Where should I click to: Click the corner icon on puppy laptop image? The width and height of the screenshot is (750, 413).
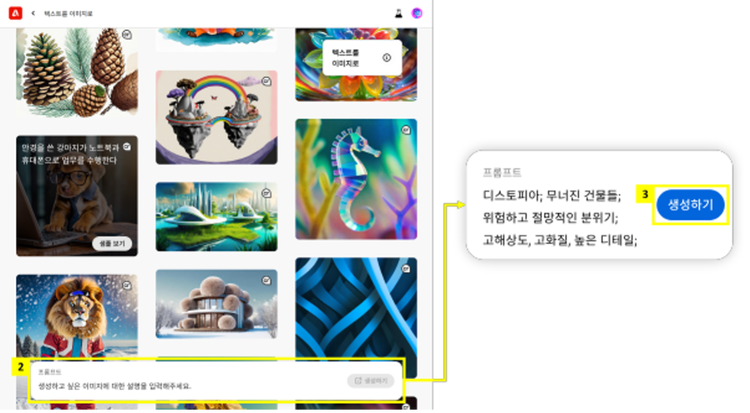(x=127, y=146)
